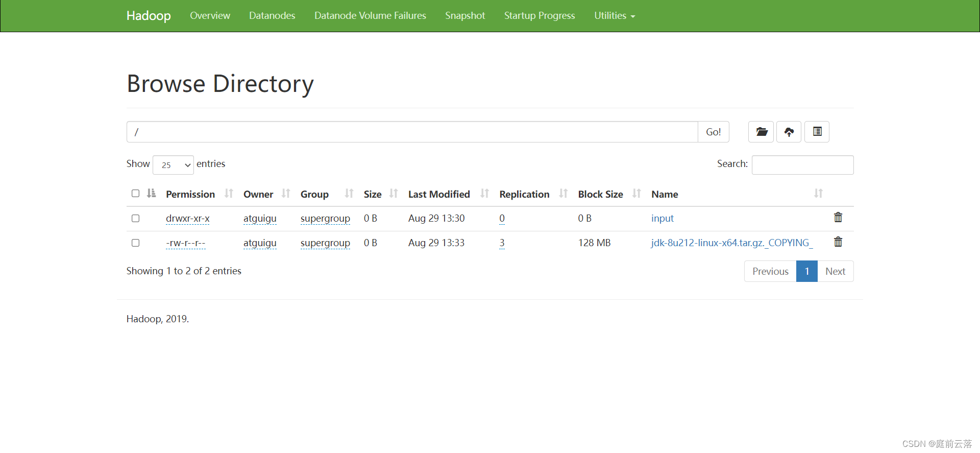Screen dimensions: 980x453
Task: Click the Permission column header text
Action: [x=190, y=194]
